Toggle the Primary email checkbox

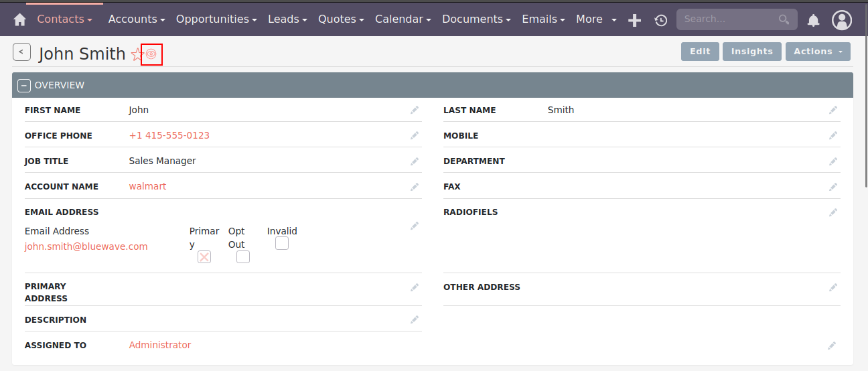point(204,256)
